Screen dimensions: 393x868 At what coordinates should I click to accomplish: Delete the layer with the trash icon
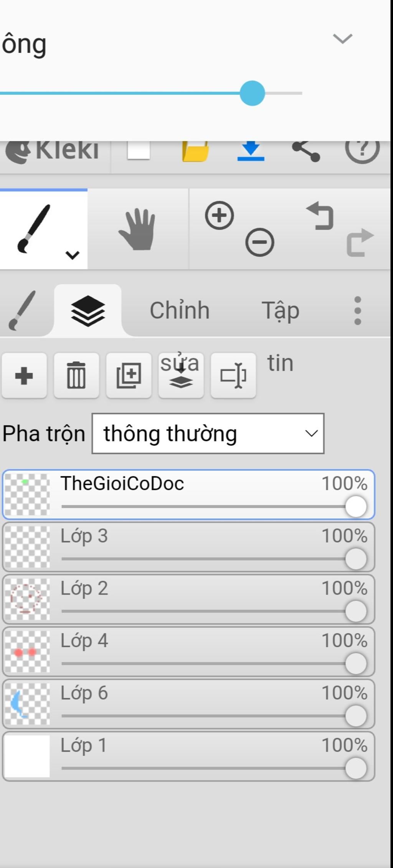pyautogui.click(x=76, y=375)
